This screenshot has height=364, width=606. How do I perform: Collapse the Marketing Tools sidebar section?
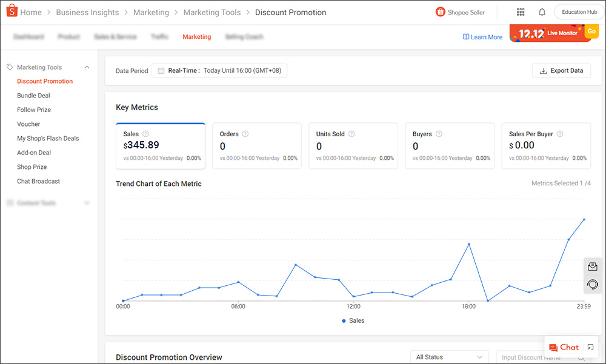pos(87,67)
